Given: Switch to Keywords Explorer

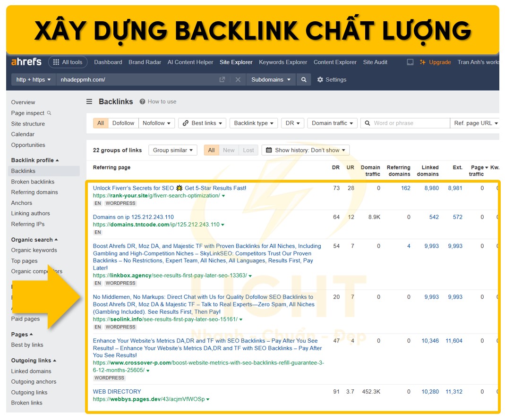Looking at the screenshot, I should (283, 62).
